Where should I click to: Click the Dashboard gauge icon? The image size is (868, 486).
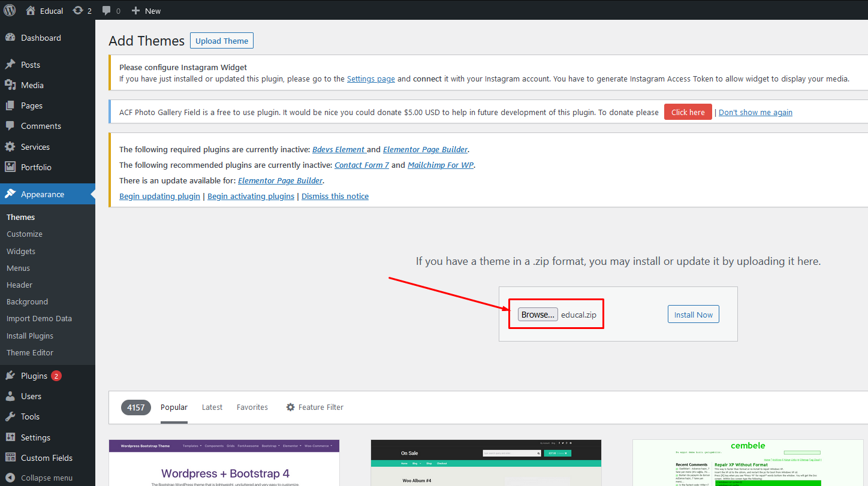tap(10, 38)
